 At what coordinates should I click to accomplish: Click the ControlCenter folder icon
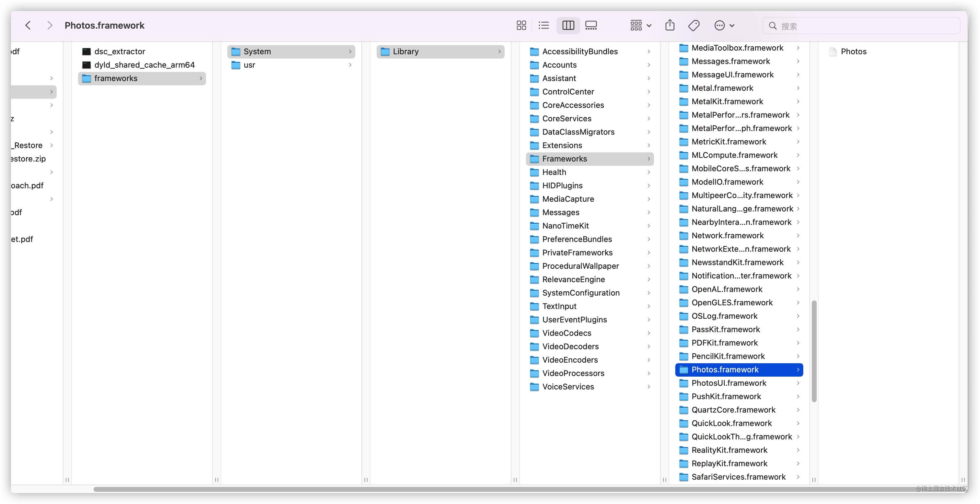coord(534,92)
